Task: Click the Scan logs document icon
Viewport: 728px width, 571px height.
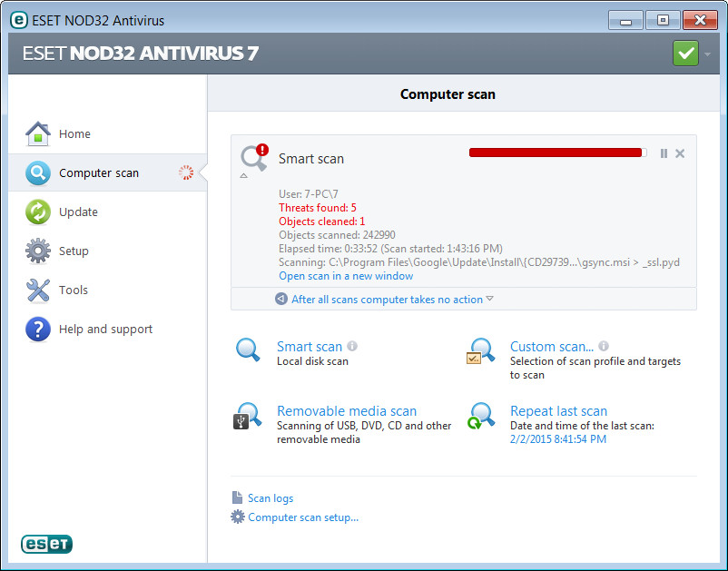Action: point(237,497)
